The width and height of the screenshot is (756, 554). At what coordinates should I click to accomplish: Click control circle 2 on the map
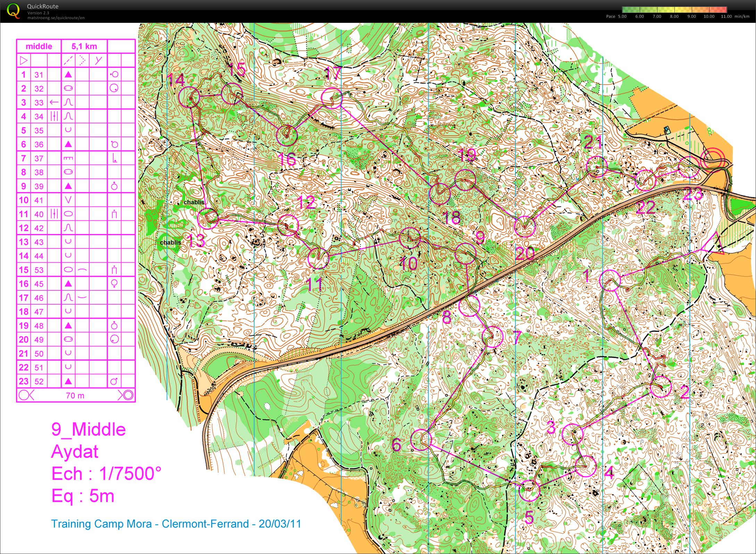(x=661, y=386)
